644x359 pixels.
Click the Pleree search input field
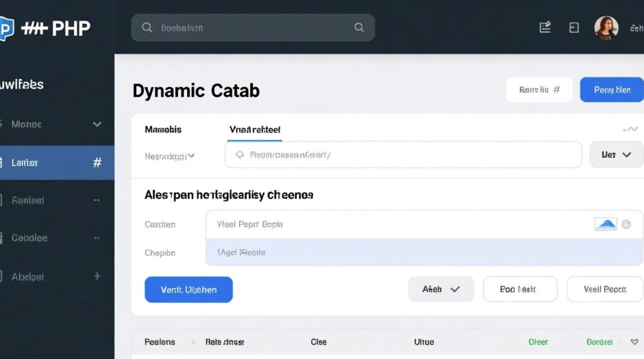pyautogui.click(x=403, y=155)
